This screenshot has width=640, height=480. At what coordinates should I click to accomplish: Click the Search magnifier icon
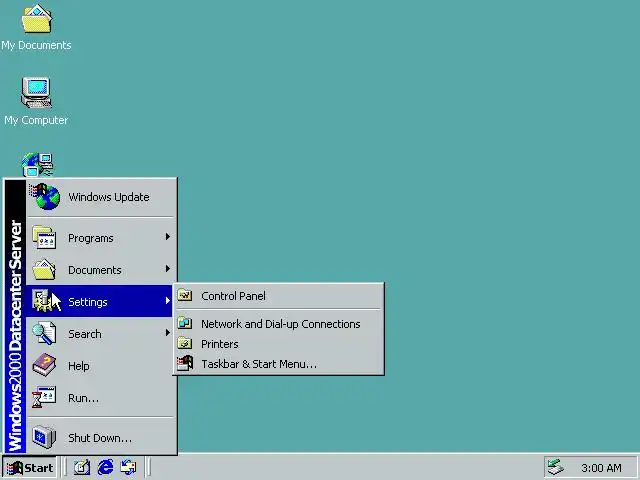pyautogui.click(x=44, y=333)
